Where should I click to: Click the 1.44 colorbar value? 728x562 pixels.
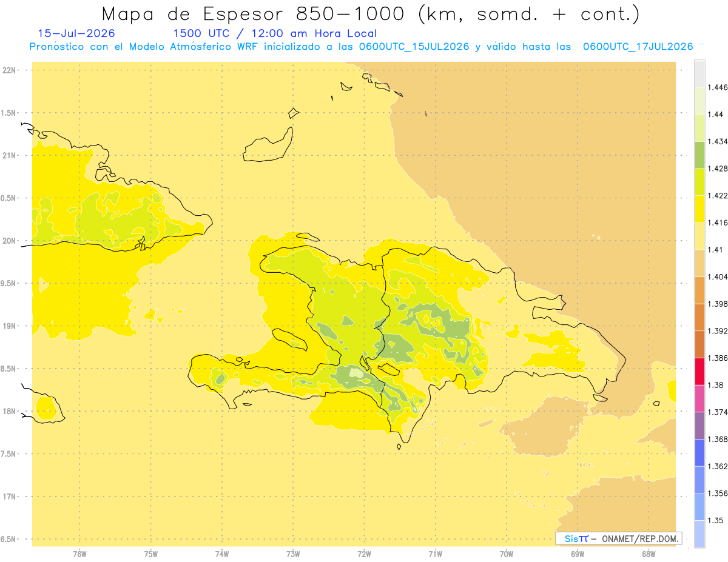click(716, 115)
